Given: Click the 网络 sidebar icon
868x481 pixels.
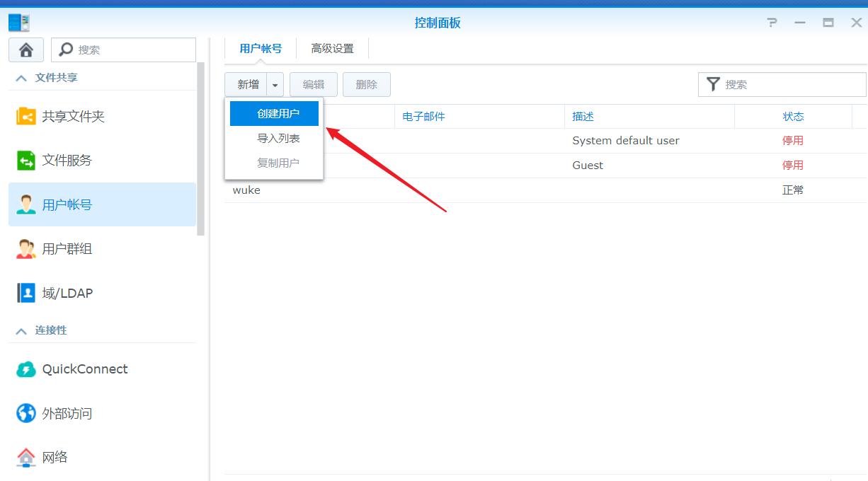Looking at the screenshot, I should [x=25, y=457].
